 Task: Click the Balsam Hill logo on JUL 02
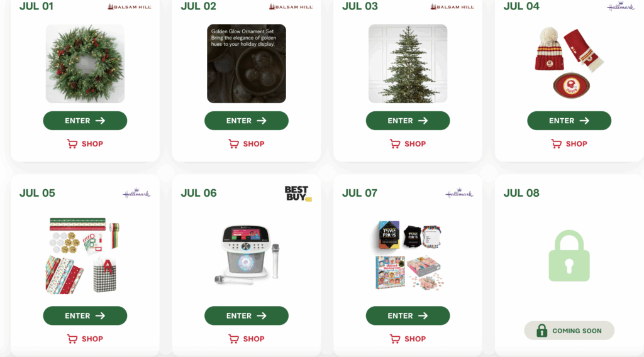click(291, 6)
